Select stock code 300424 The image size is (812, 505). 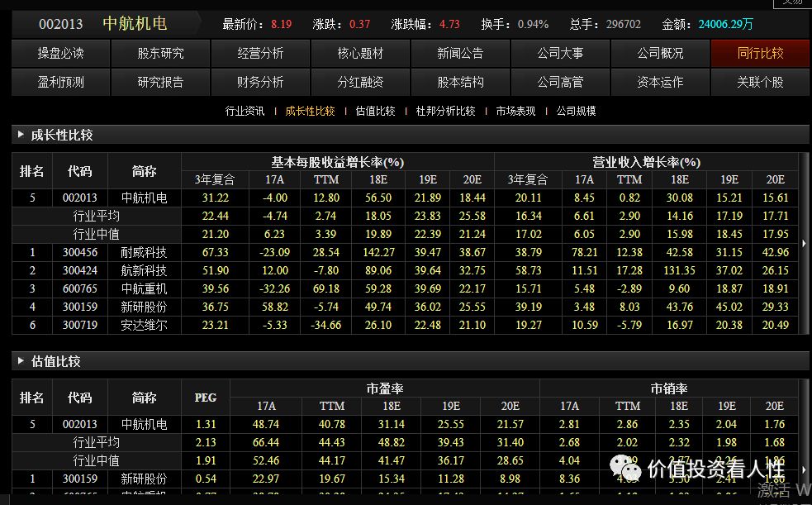[80, 270]
